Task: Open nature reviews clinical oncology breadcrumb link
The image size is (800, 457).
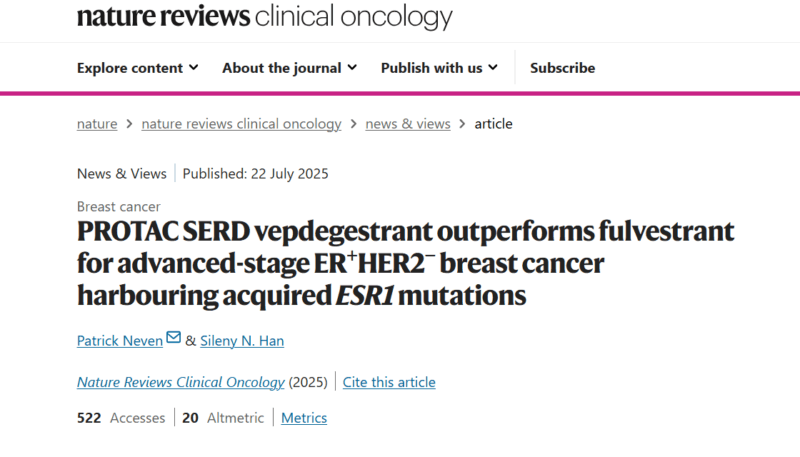Action: (241, 124)
